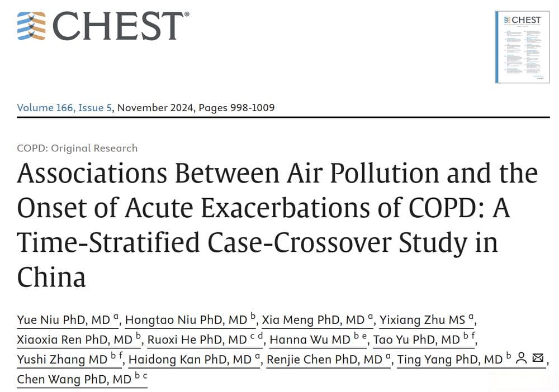559x392 pixels.
Task: Click the person icon beside Ting Yang
Action: tap(522, 358)
